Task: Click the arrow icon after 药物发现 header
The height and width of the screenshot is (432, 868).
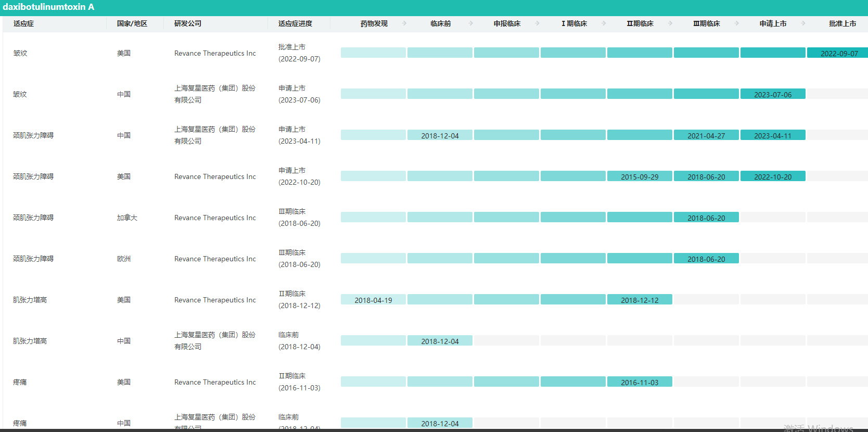Action: coord(404,23)
